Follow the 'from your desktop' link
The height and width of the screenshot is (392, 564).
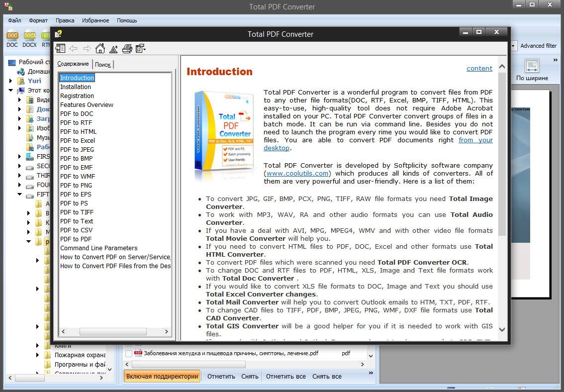coord(475,140)
